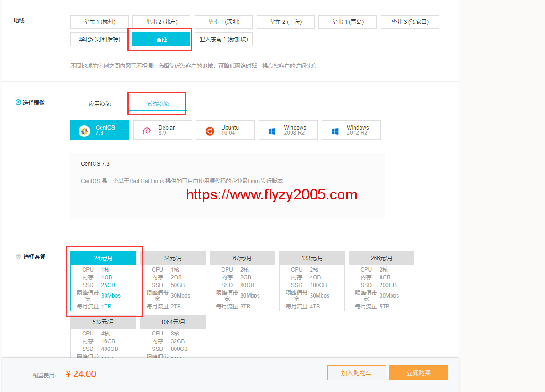Click the 地域 section label

[19, 21]
